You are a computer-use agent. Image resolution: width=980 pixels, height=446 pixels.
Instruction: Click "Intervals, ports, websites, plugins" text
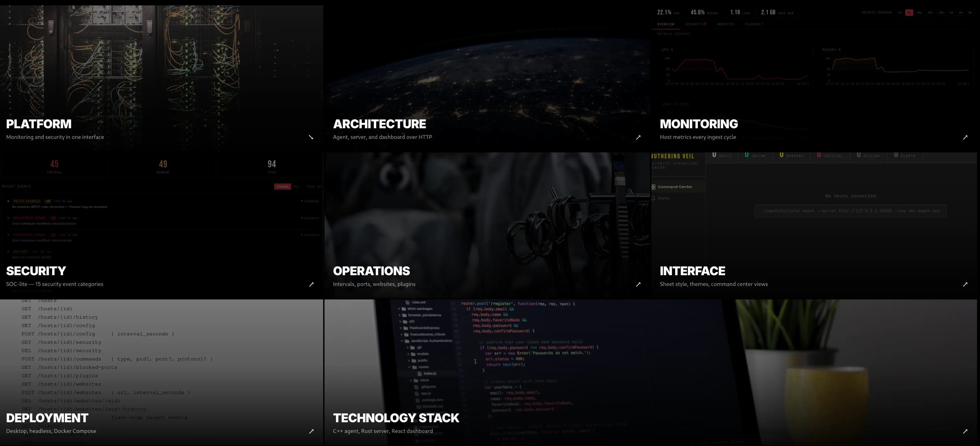tap(374, 284)
